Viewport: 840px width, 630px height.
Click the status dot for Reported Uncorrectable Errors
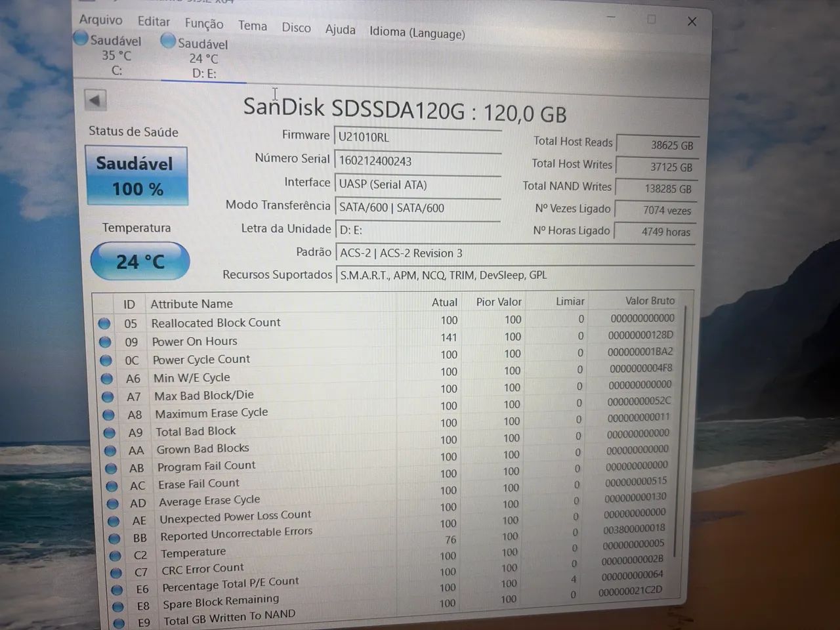(115, 539)
